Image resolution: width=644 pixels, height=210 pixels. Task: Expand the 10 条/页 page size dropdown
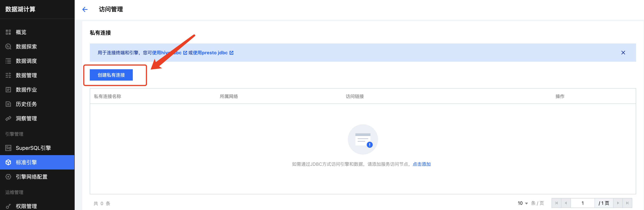[523, 203]
